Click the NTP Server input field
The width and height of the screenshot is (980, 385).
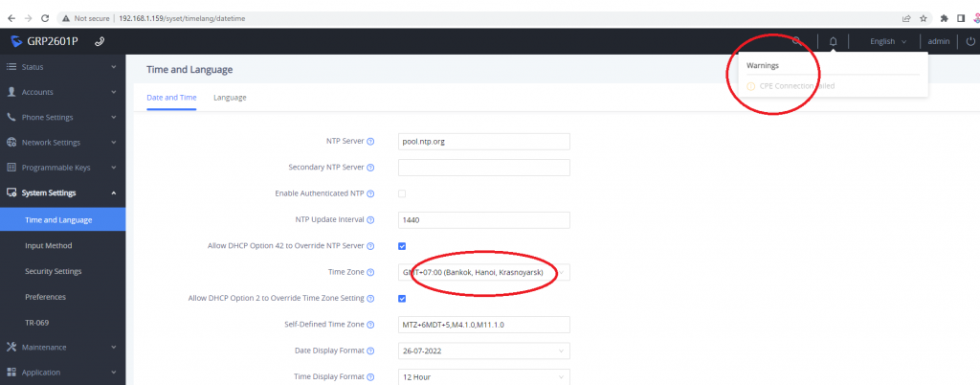(x=483, y=141)
